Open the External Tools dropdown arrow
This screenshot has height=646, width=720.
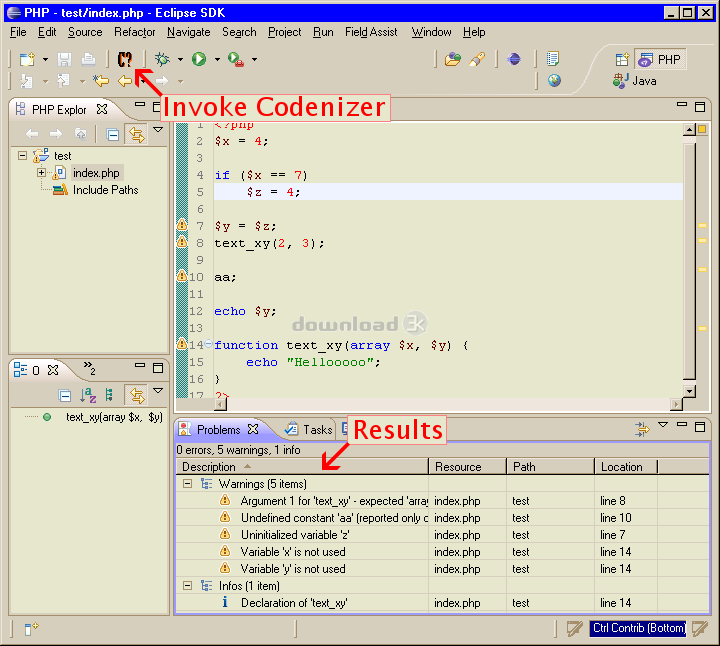pos(254,59)
